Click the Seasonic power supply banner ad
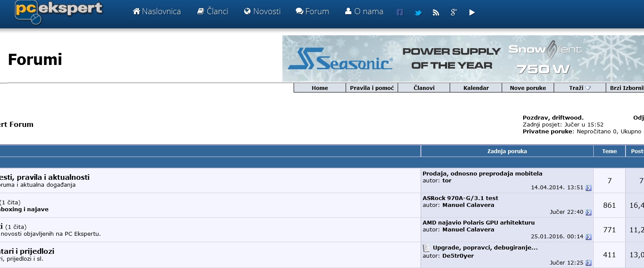644x268 pixels. (463, 59)
